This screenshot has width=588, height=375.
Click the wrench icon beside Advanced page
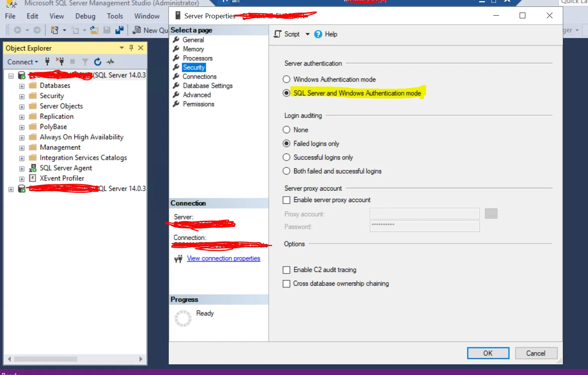coord(176,95)
